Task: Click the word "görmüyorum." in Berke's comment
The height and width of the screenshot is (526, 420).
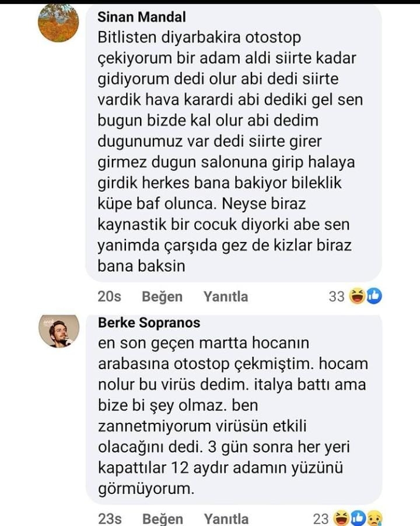Action: click(145, 489)
